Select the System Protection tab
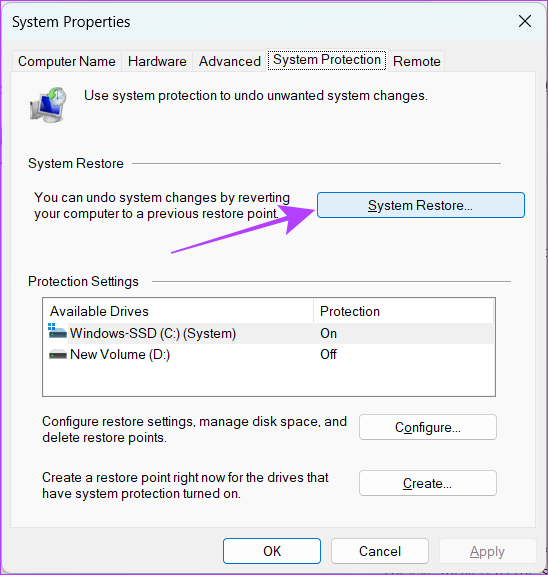This screenshot has width=548, height=576. pos(327,60)
